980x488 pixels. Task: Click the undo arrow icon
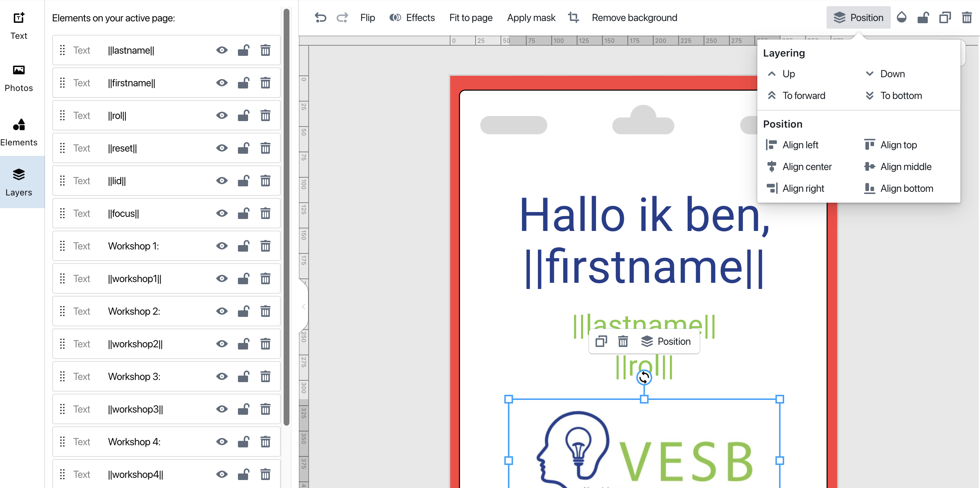320,17
